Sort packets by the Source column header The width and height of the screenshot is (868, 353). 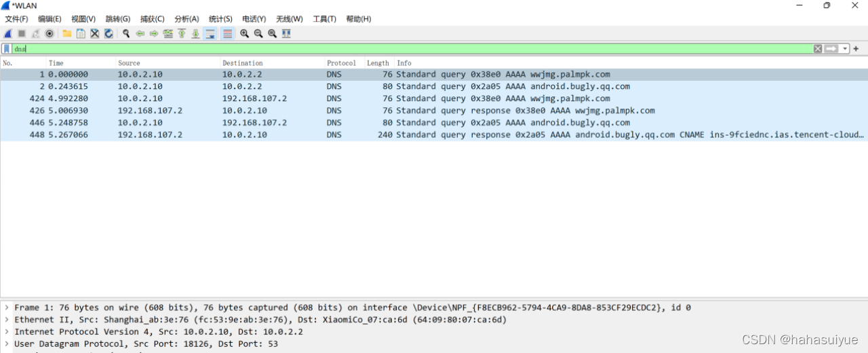pos(167,63)
